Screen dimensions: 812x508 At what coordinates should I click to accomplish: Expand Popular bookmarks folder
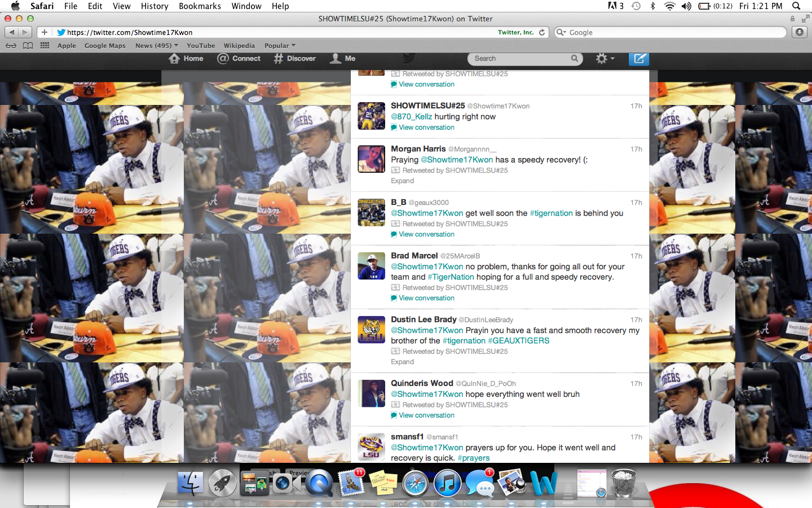280,46
